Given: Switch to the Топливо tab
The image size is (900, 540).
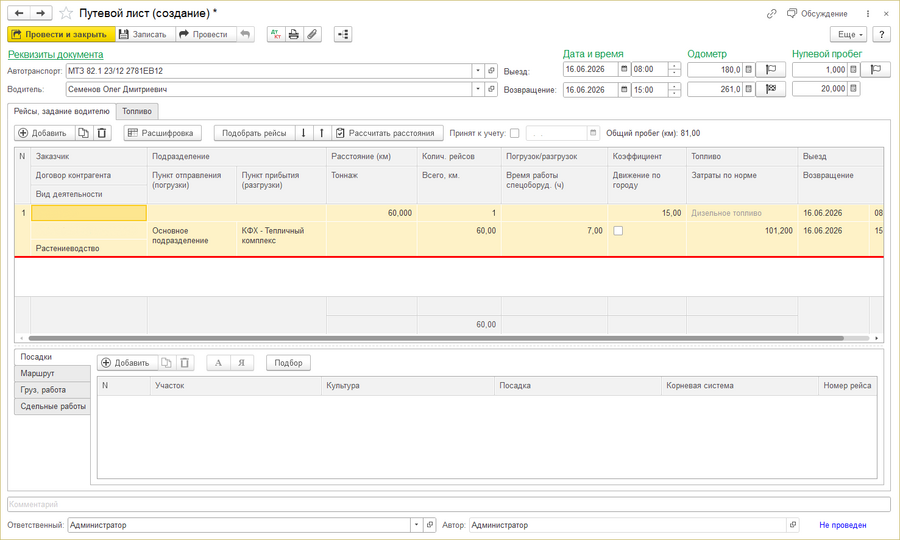Looking at the screenshot, I should point(137,111).
